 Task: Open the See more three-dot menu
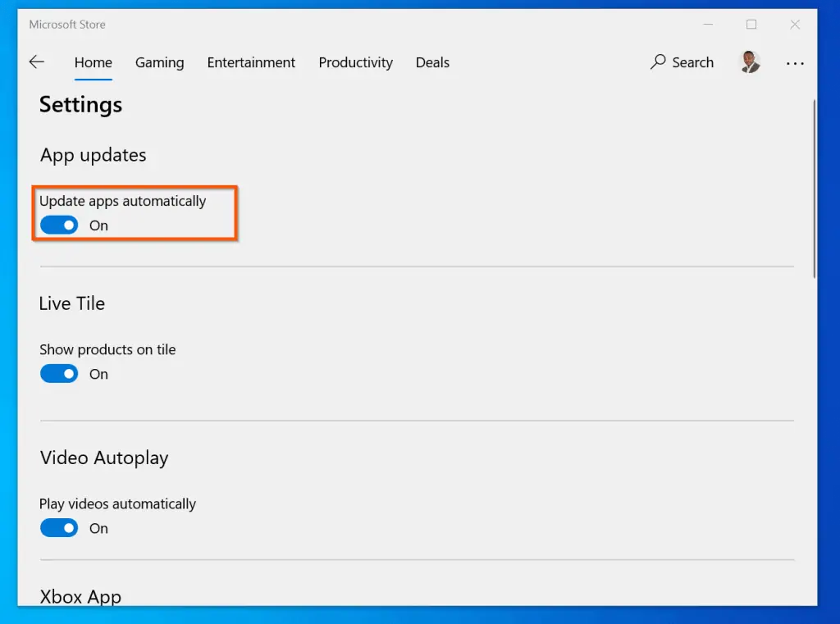(x=795, y=63)
